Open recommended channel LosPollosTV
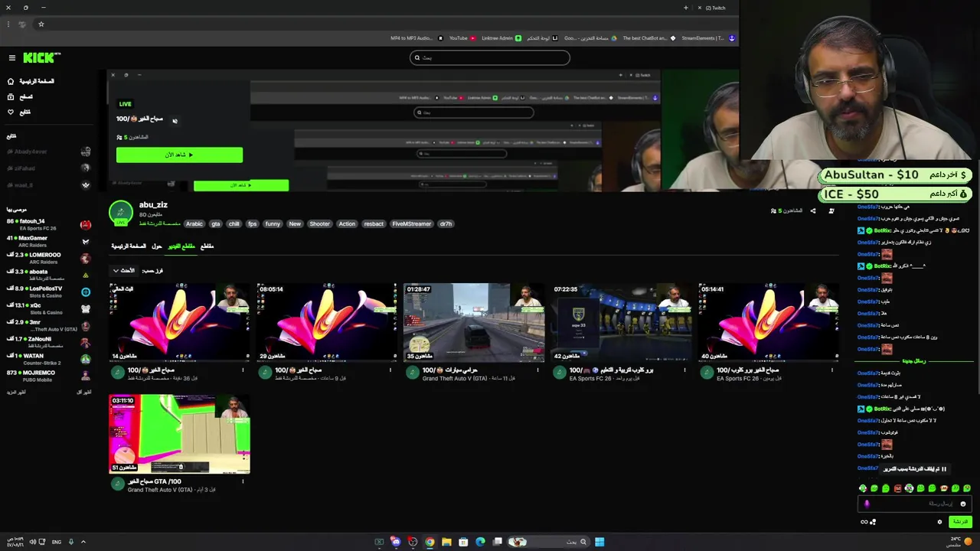Image resolution: width=980 pixels, height=551 pixels. (47, 292)
